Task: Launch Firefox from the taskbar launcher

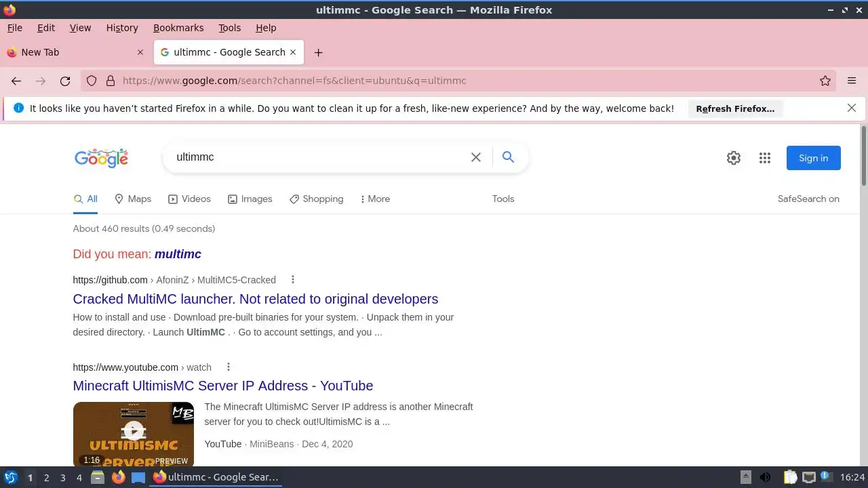Action: click(118, 477)
